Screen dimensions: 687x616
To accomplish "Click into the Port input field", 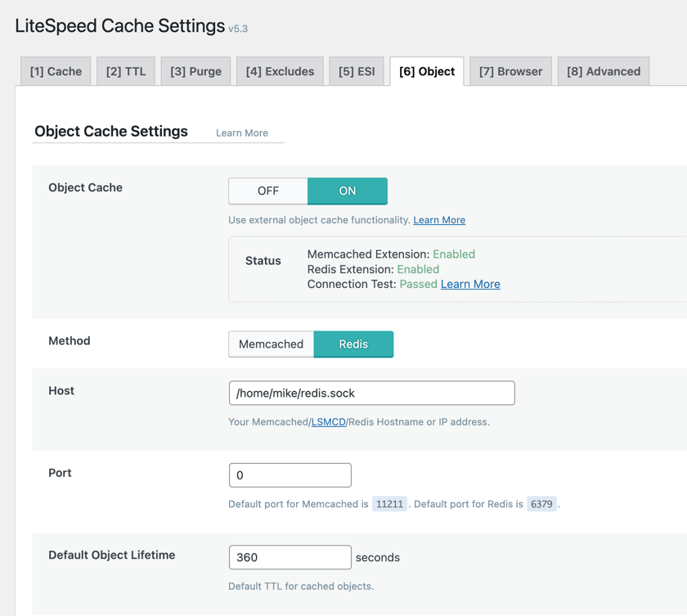I will [290, 475].
